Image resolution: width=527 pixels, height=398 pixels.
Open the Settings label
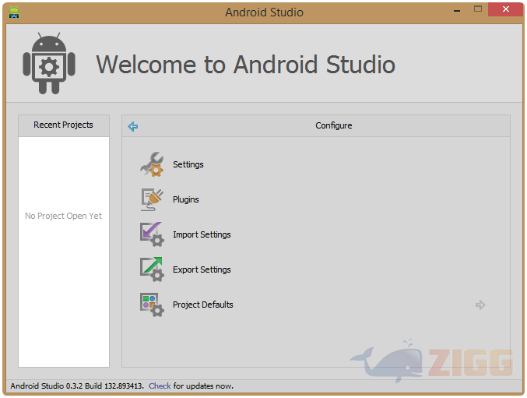[x=188, y=164]
